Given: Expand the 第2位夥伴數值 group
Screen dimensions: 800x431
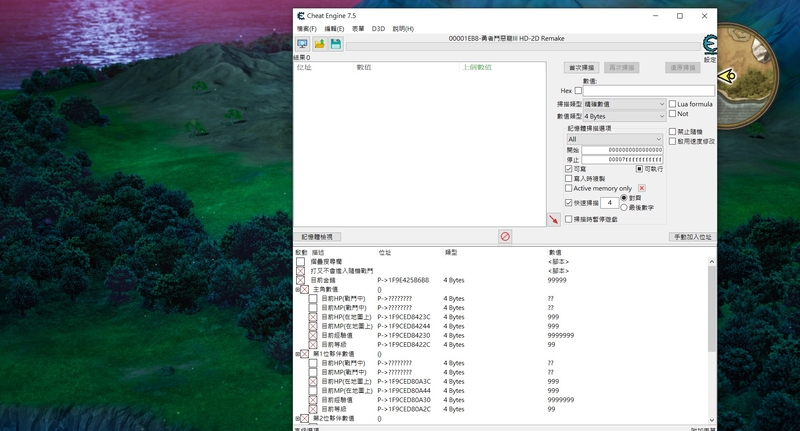Looking at the screenshot, I should click(x=297, y=418).
